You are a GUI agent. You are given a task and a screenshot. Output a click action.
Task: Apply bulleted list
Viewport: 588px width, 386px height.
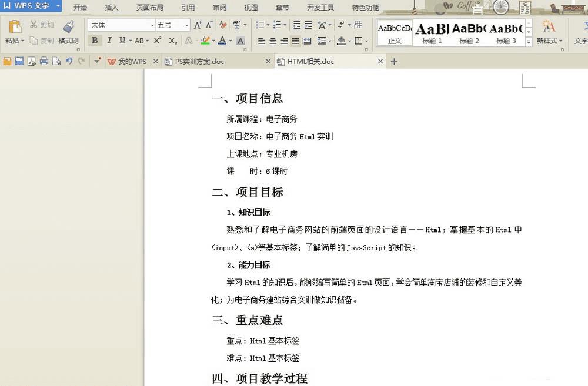click(x=260, y=25)
